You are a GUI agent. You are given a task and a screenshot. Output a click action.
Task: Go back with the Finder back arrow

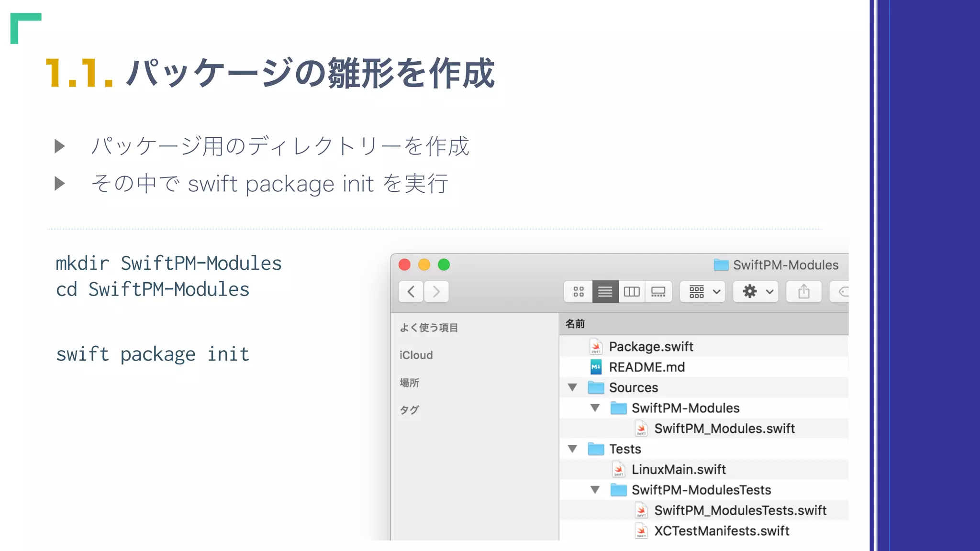pyautogui.click(x=411, y=292)
